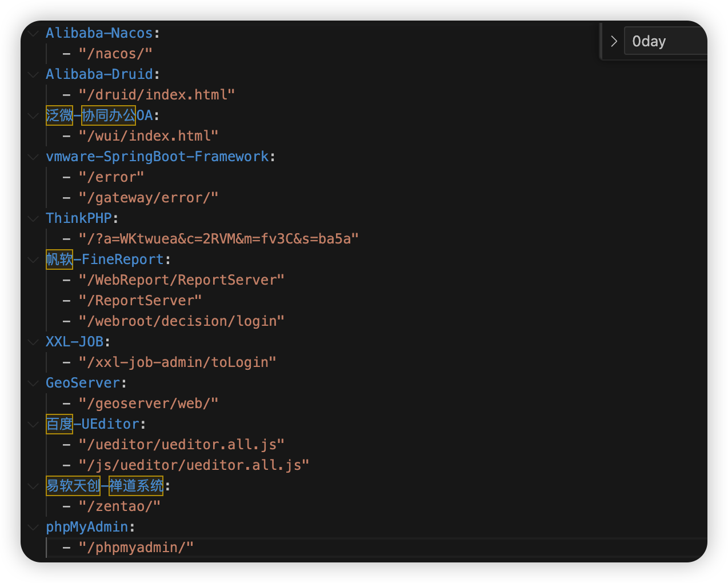
Task: Collapse the 百度-UEditor fold chevron
Action: click(33, 424)
